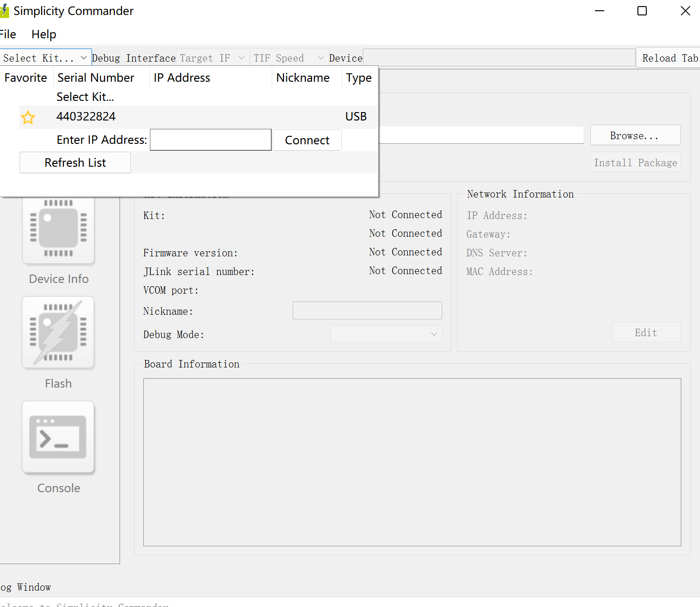The image size is (700, 607).
Task: Click the Refresh List button
Action: click(75, 162)
